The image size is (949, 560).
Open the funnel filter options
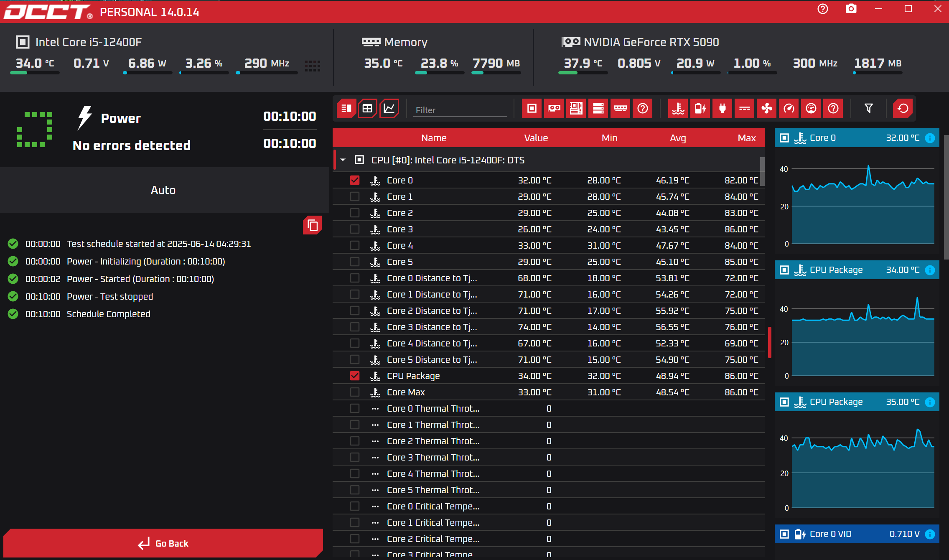[868, 109]
